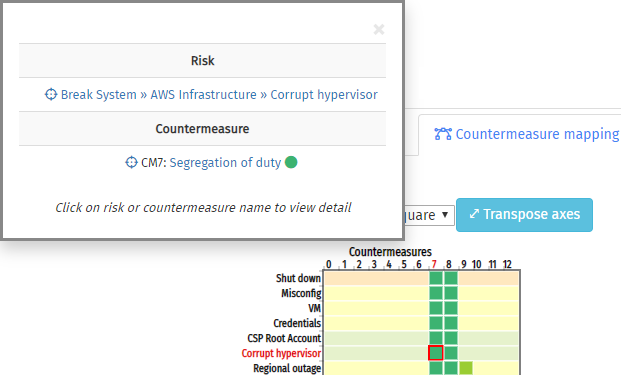Expand the cell shape dropdown ending in 'uare'
Image resolution: width=621 pixels, height=377 pixels.
(x=429, y=215)
